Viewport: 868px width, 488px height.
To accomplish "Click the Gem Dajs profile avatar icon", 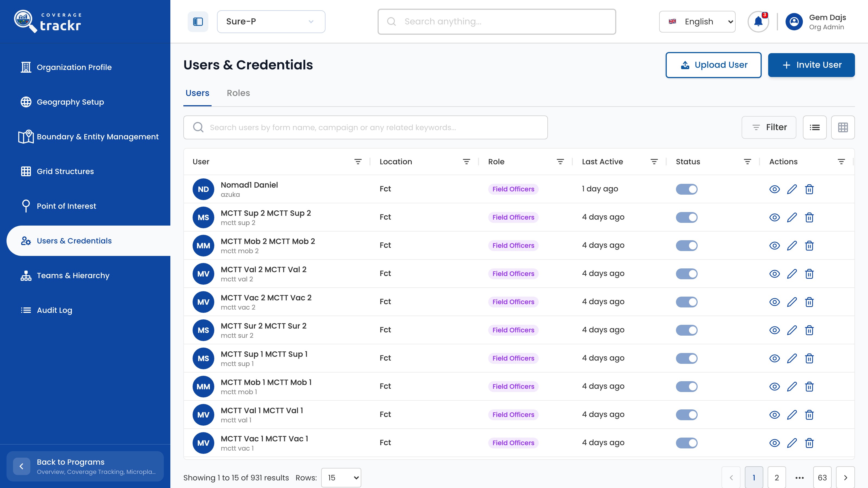I will click(x=794, y=22).
